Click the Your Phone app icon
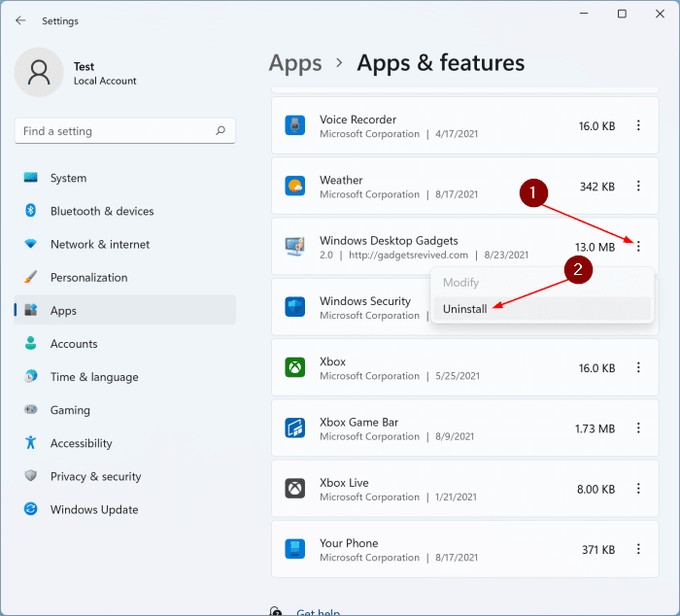The height and width of the screenshot is (616, 680). tap(295, 549)
